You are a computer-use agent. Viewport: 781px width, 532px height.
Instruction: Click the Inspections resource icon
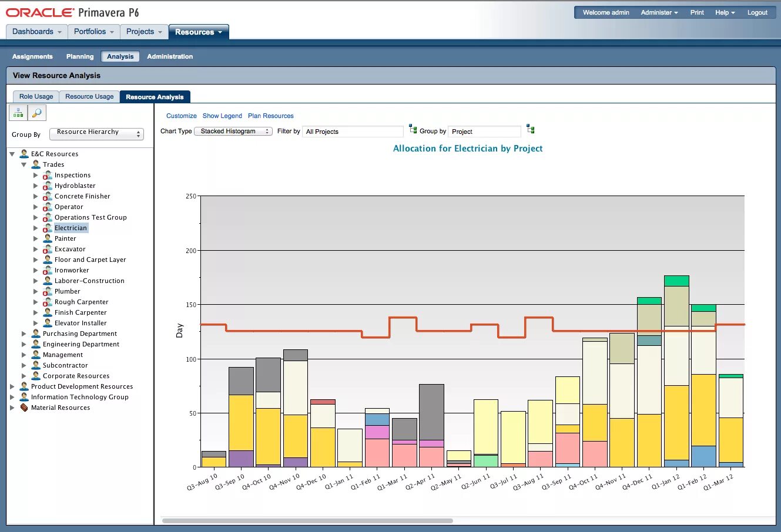pyautogui.click(x=48, y=175)
